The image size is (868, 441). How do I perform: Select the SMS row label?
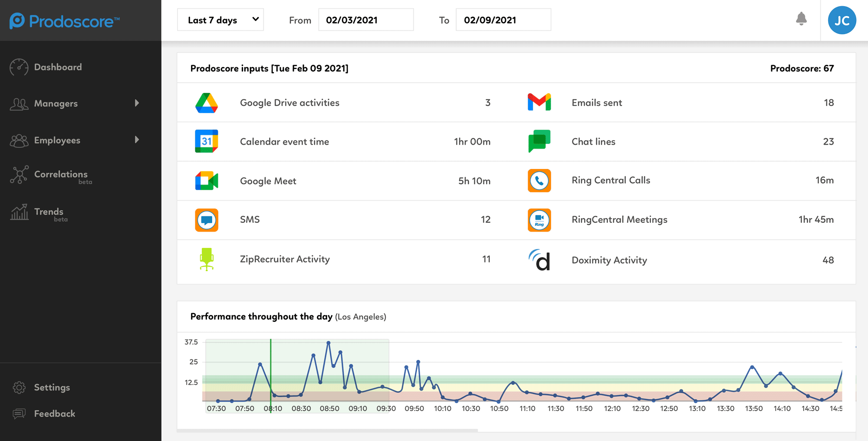point(250,220)
